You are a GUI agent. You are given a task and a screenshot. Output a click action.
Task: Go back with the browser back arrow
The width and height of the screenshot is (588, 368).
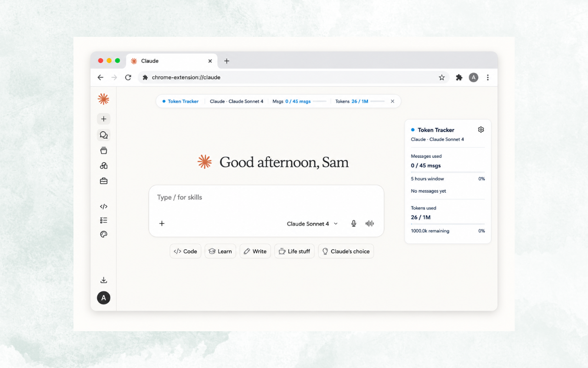click(101, 77)
